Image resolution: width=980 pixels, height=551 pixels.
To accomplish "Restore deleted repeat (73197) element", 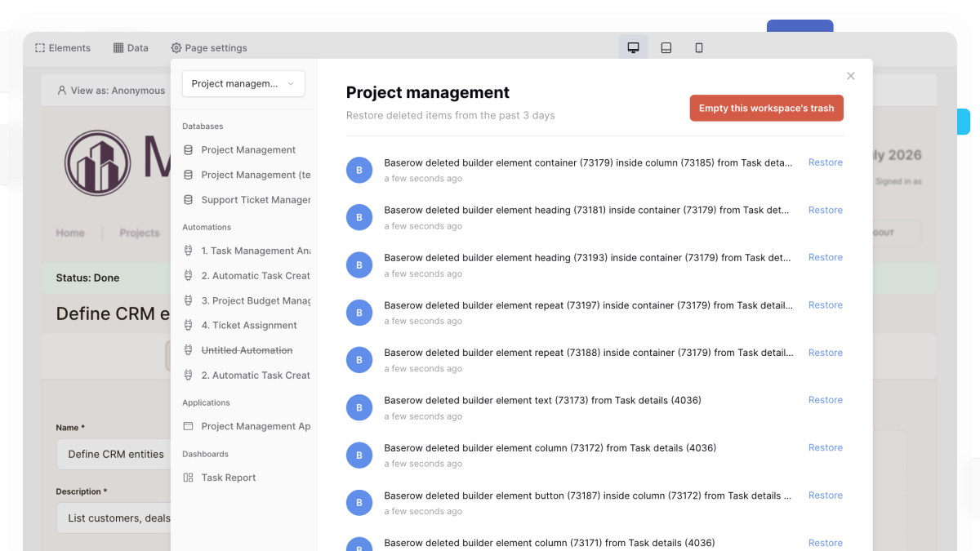I will click(x=826, y=305).
